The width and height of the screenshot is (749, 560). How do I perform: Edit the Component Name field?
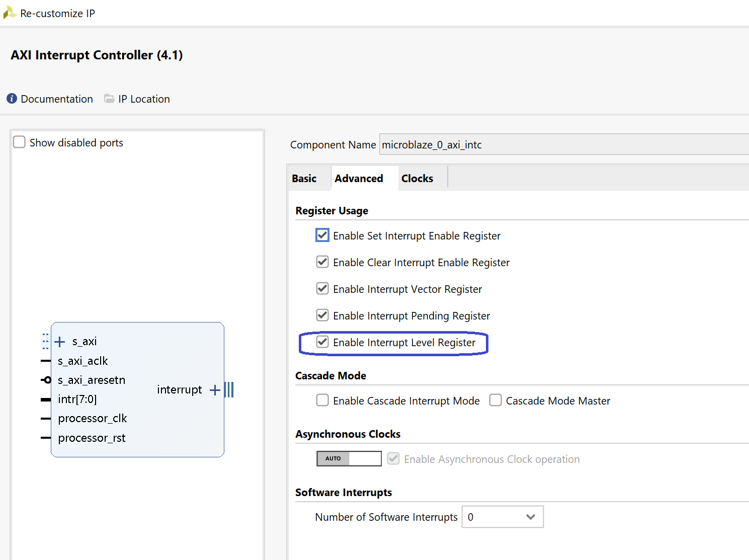[x=563, y=145]
